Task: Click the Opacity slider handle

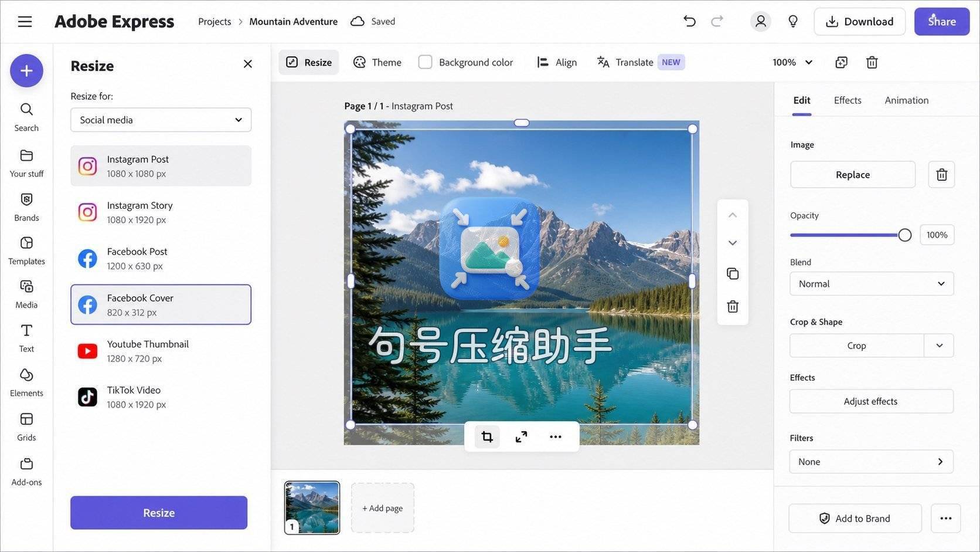Action: click(x=904, y=235)
